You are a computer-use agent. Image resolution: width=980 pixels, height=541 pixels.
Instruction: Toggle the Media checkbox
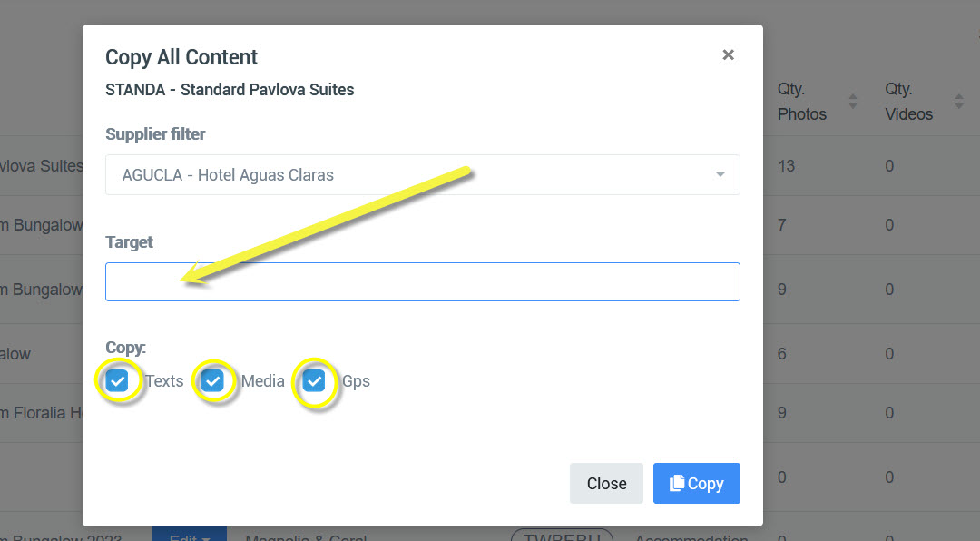(212, 381)
